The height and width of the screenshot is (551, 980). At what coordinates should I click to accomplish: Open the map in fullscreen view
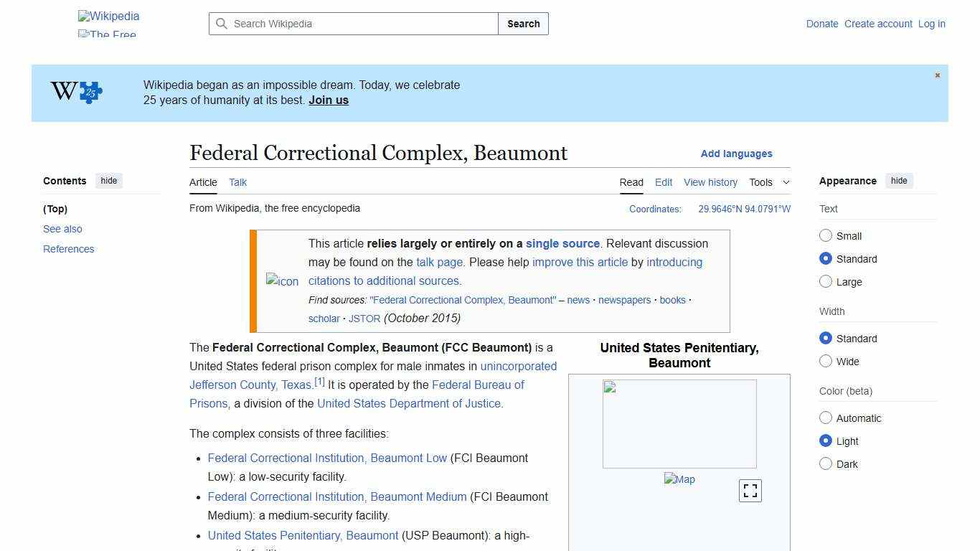[x=750, y=491]
